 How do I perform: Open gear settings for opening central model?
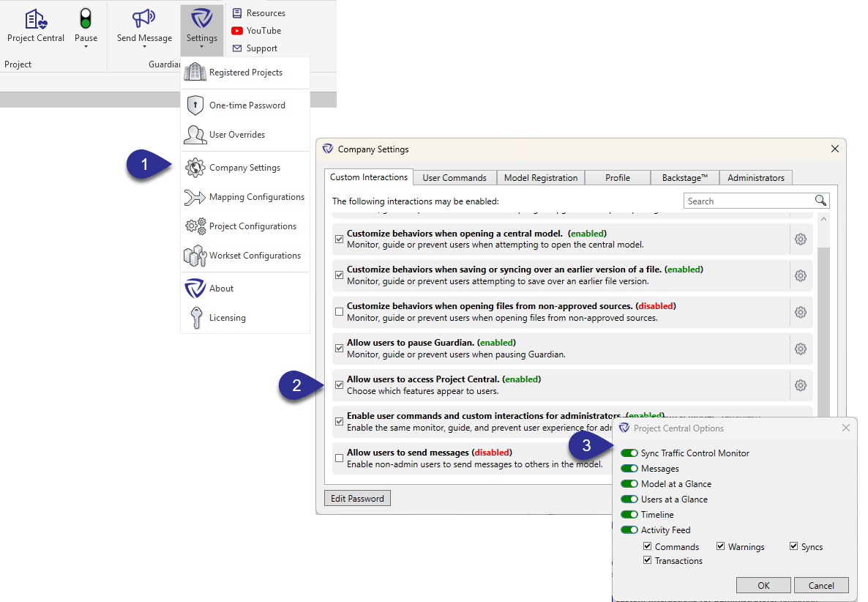click(x=801, y=239)
